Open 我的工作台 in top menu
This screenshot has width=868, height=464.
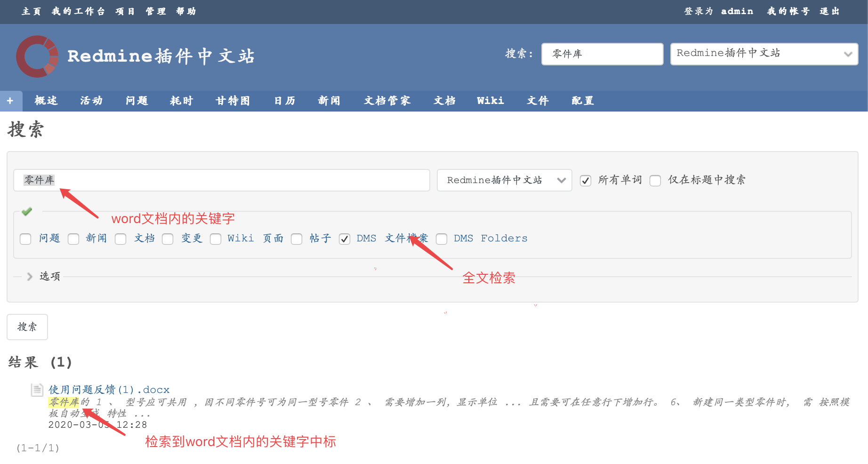tap(78, 11)
